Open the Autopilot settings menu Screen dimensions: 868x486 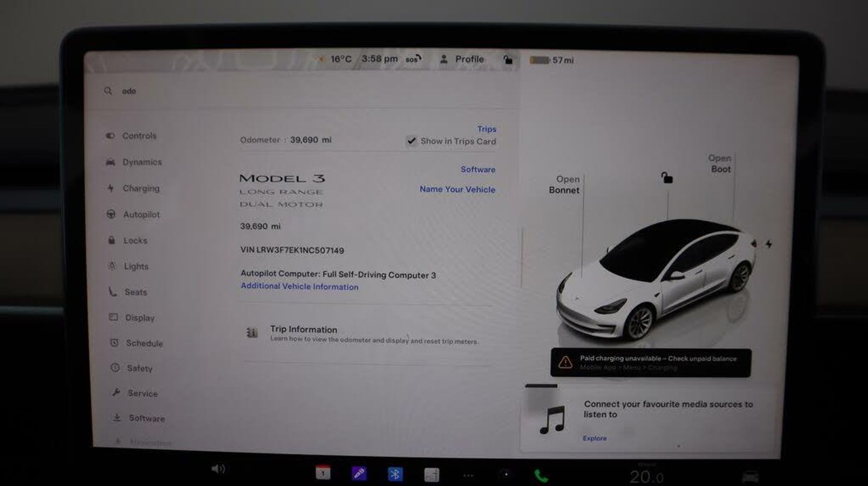141,214
